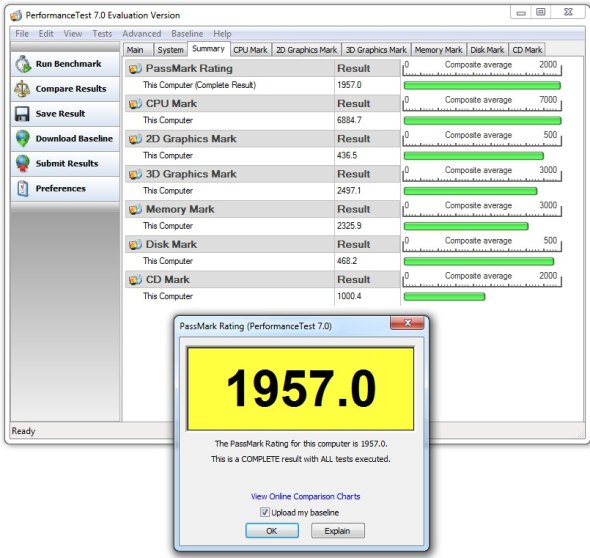The image size is (590, 558).
Task: Click the Save Result floppy disk icon
Action: [x=22, y=114]
